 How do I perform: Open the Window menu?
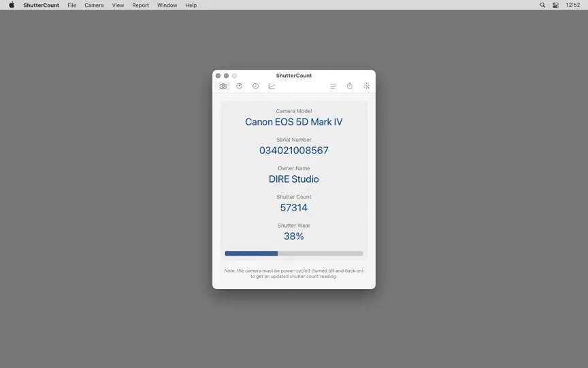pyautogui.click(x=167, y=5)
